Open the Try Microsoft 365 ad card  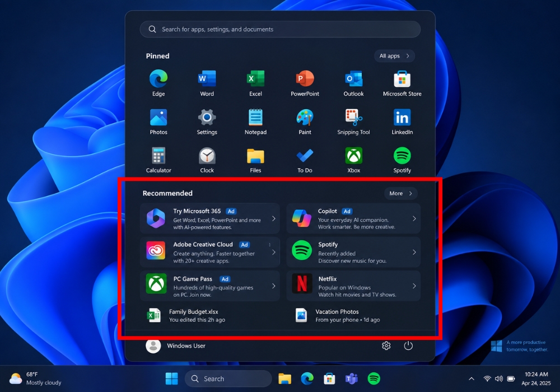click(x=209, y=218)
